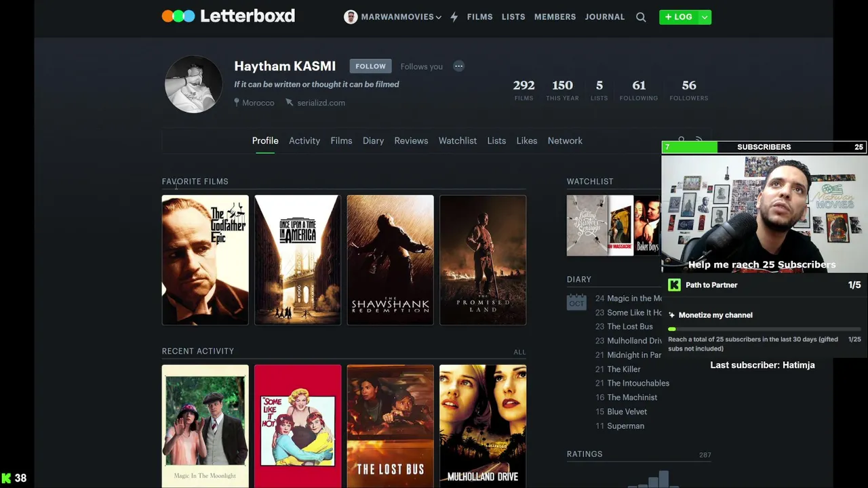This screenshot has height=488, width=868.
Task: Open diary entry Superman
Action: click(626, 426)
